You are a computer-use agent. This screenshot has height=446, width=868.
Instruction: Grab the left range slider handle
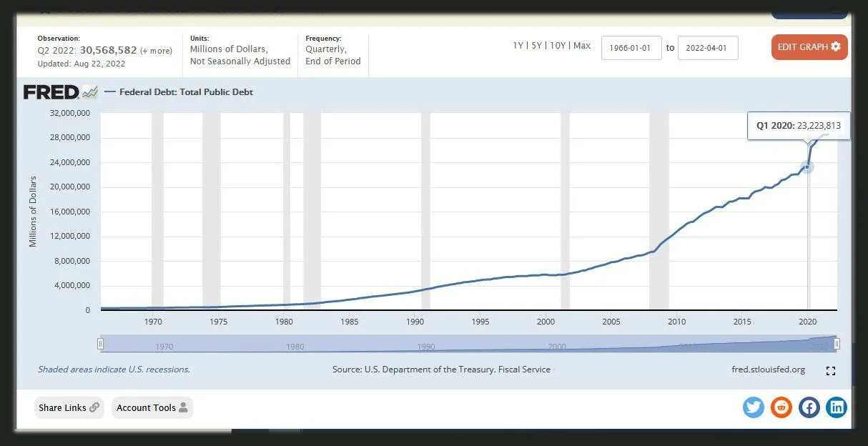click(x=101, y=345)
